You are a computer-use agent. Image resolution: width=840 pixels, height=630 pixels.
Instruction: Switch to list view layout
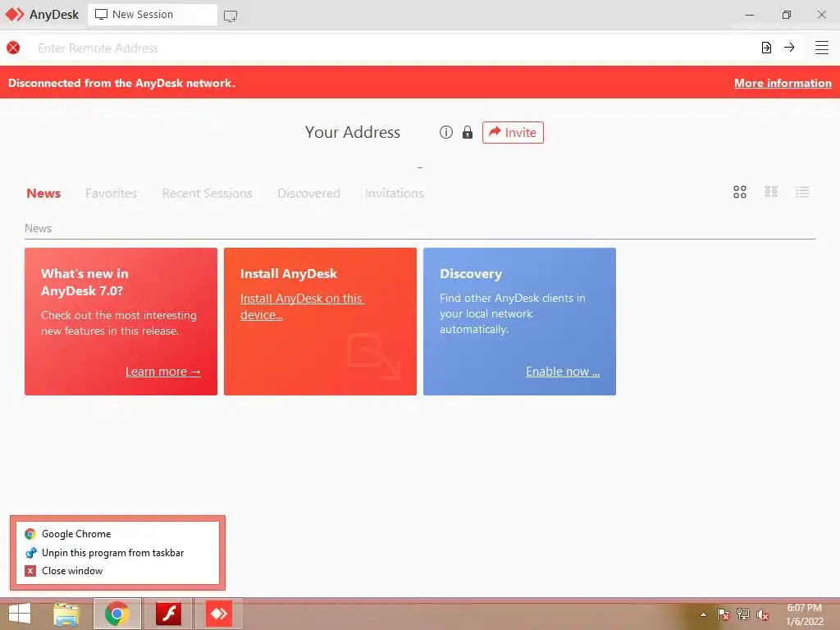click(802, 192)
